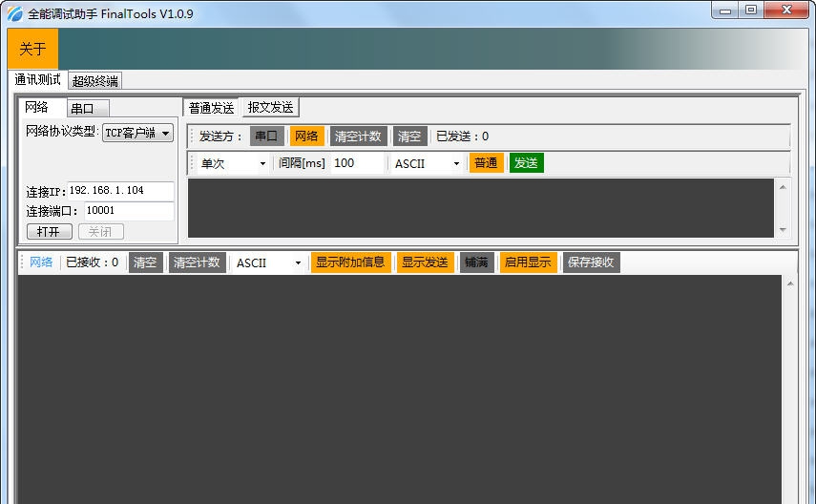The image size is (816, 504).
Task: Click 清空计数 in the send toolbar
Action: [358, 136]
